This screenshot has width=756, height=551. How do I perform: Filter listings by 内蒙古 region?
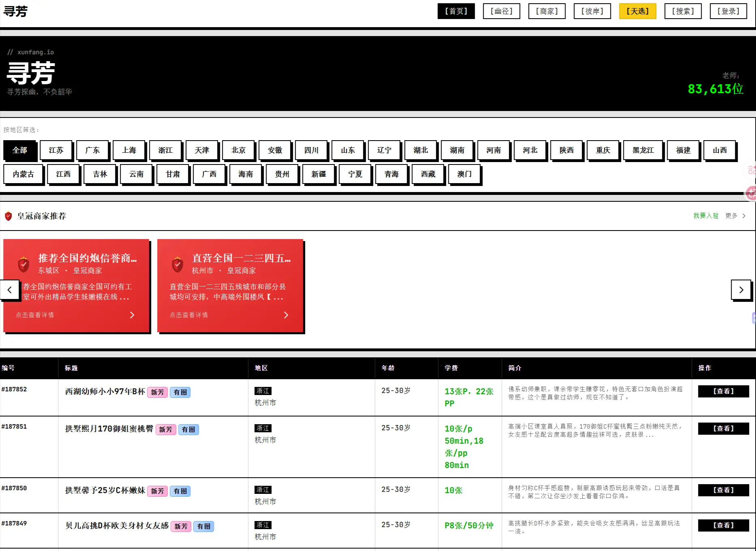[x=23, y=174]
